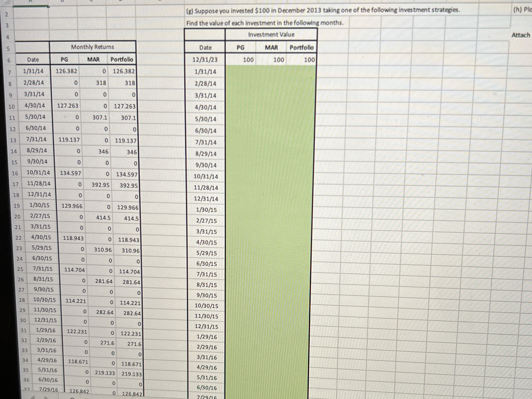Click the Investment Value header cell
Image resolution: width=532 pixels, height=399 pixels.
(x=271, y=35)
